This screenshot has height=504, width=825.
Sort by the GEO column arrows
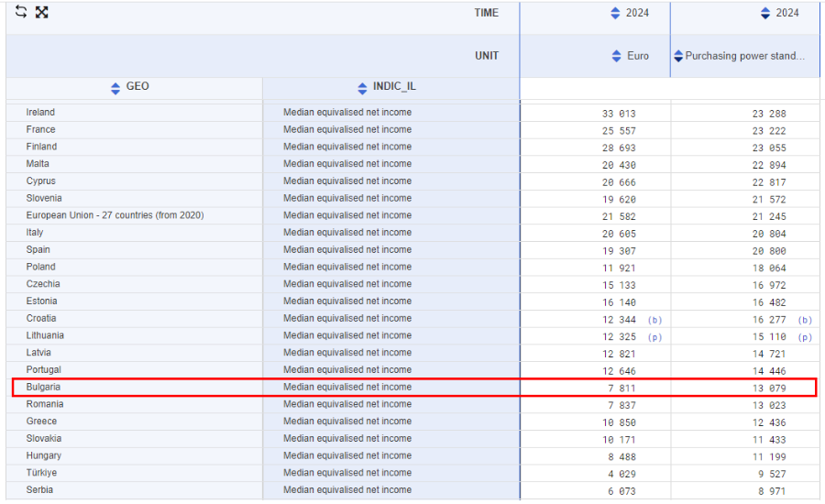pos(115,88)
